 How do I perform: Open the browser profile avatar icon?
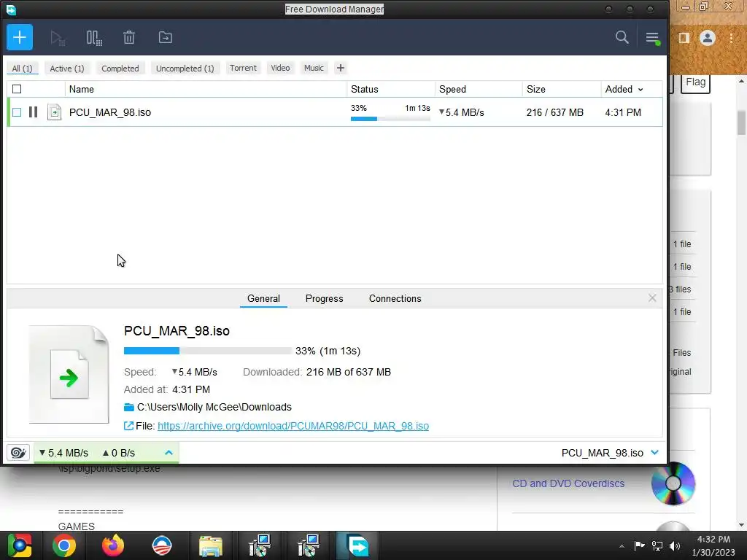click(708, 38)
